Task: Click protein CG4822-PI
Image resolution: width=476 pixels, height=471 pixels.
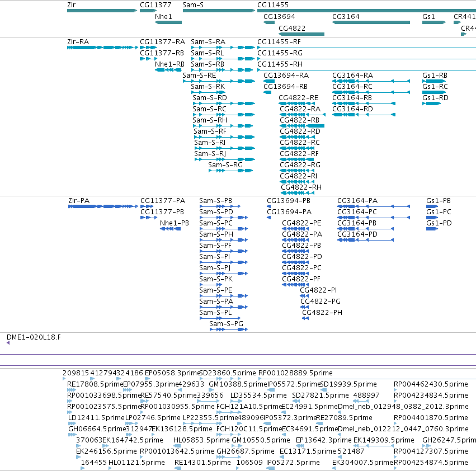Action: 304,296
